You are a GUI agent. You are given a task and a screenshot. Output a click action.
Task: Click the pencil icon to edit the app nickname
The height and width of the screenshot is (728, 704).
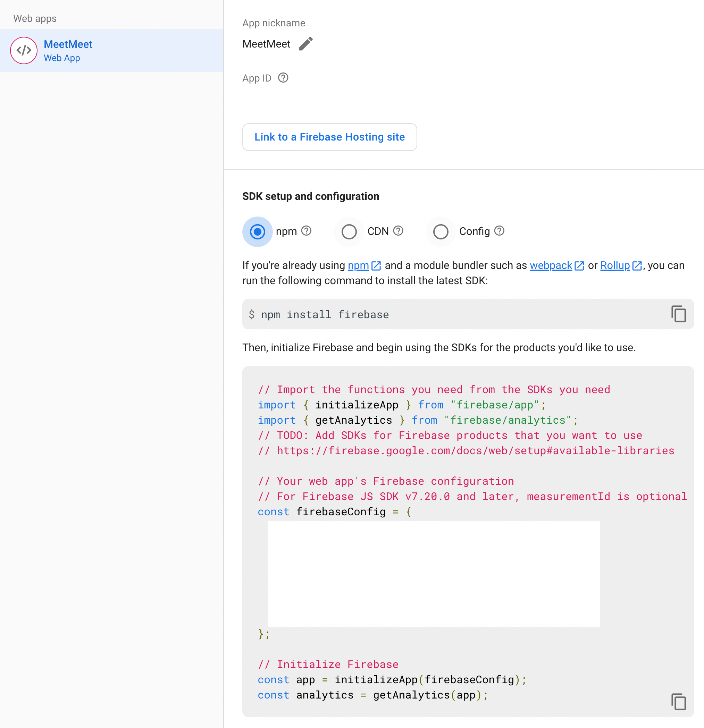pos(306,44)
